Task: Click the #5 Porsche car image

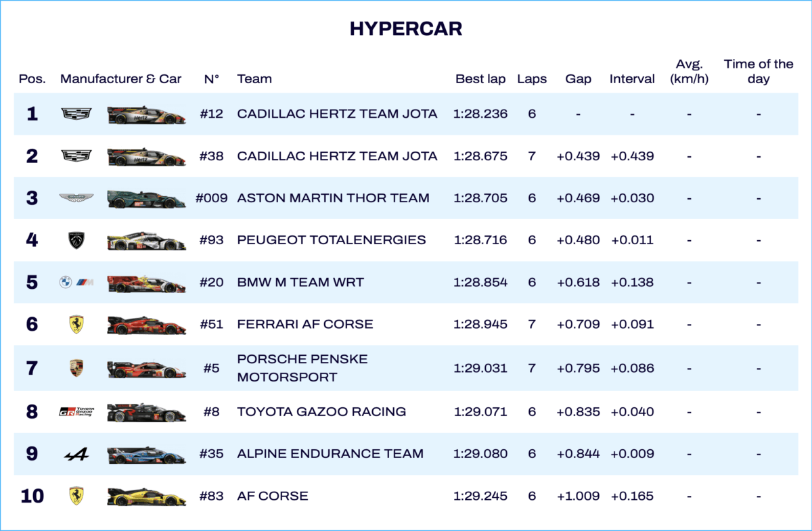Action: point(146,369)
